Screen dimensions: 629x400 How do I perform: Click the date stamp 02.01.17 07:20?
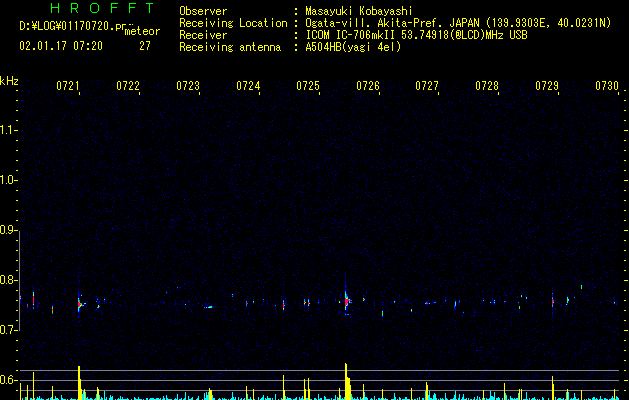61,46
